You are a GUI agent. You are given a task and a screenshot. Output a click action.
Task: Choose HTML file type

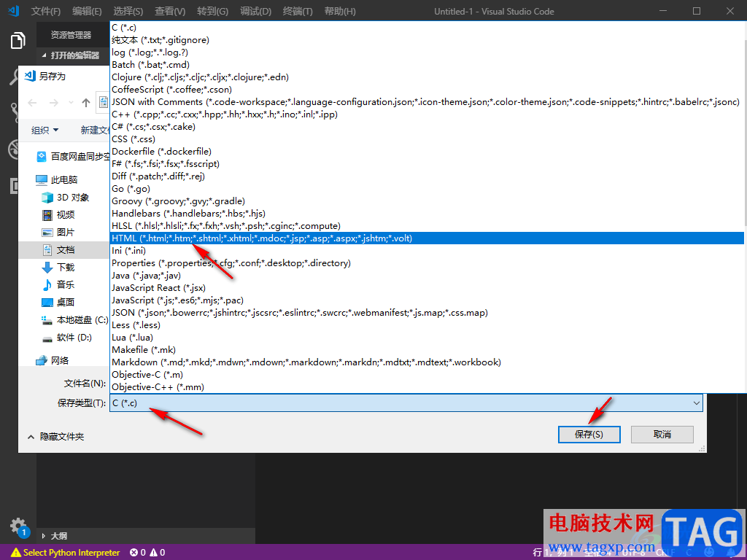[x=427, y=238]
